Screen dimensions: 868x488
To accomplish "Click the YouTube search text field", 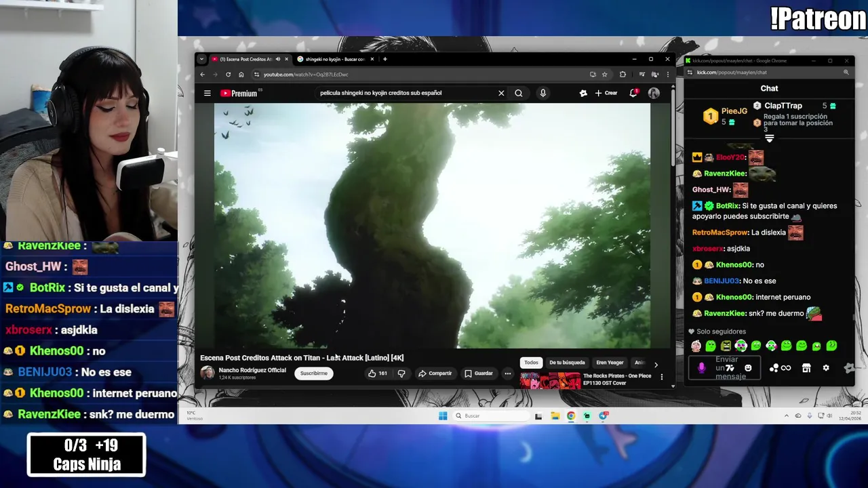I will point(407,94).
